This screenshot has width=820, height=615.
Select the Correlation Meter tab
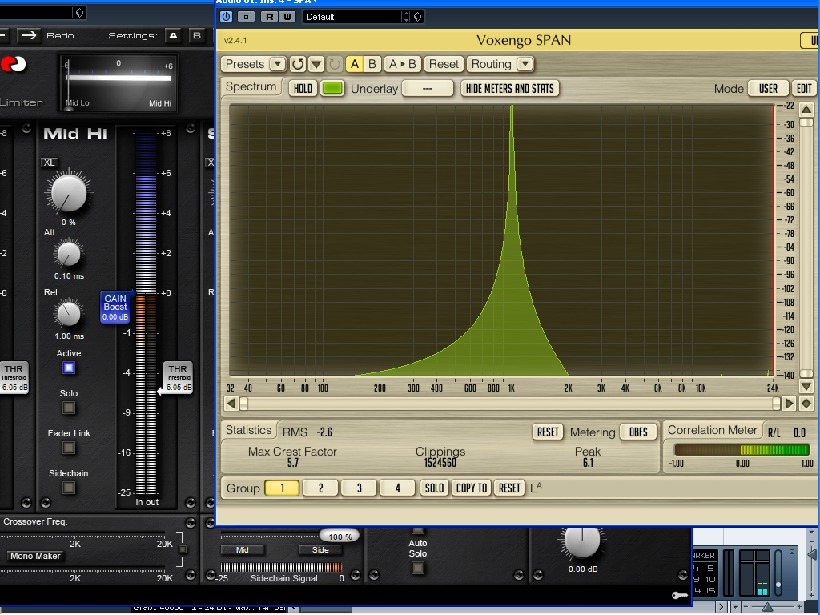(x=712, y=430)
